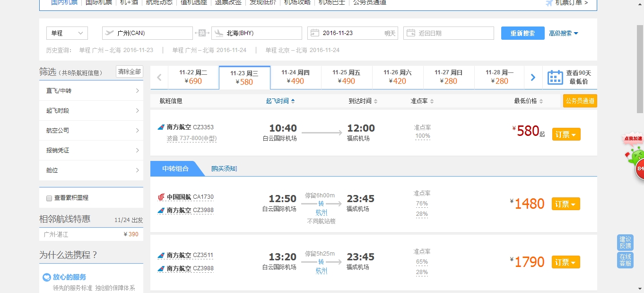Open 在线客服 side widget
Viewport: 644px width, 293px height.
pos(625,260)
